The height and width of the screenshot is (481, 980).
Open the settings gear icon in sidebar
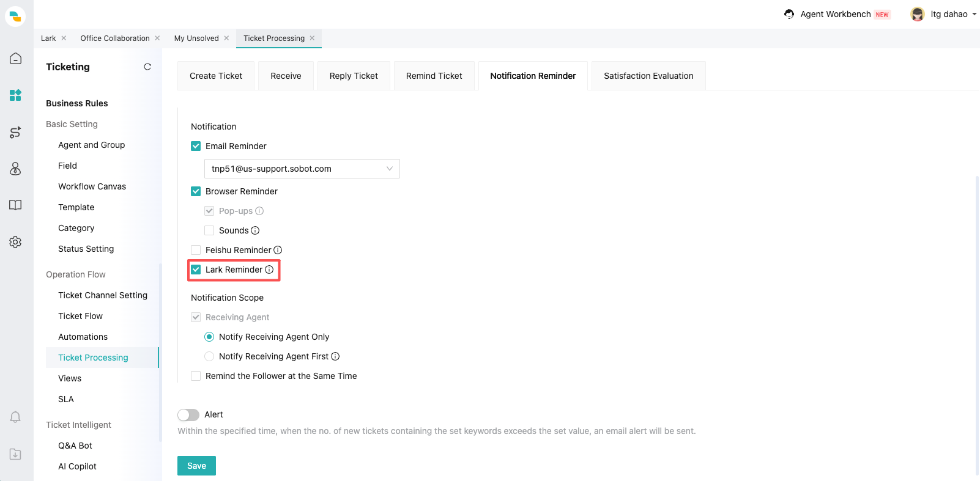tap(15, 242)
